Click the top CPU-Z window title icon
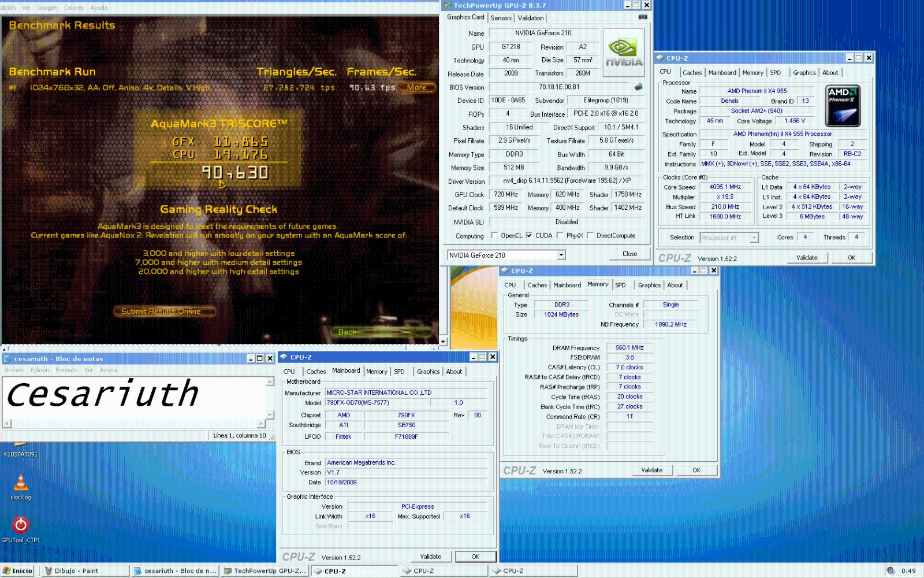The width and height of the screenshot is (924, 578). [x=660, y=58]
